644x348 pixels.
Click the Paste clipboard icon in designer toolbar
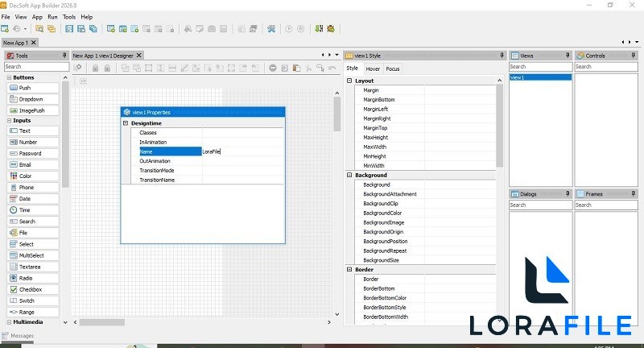coord(296,68)
